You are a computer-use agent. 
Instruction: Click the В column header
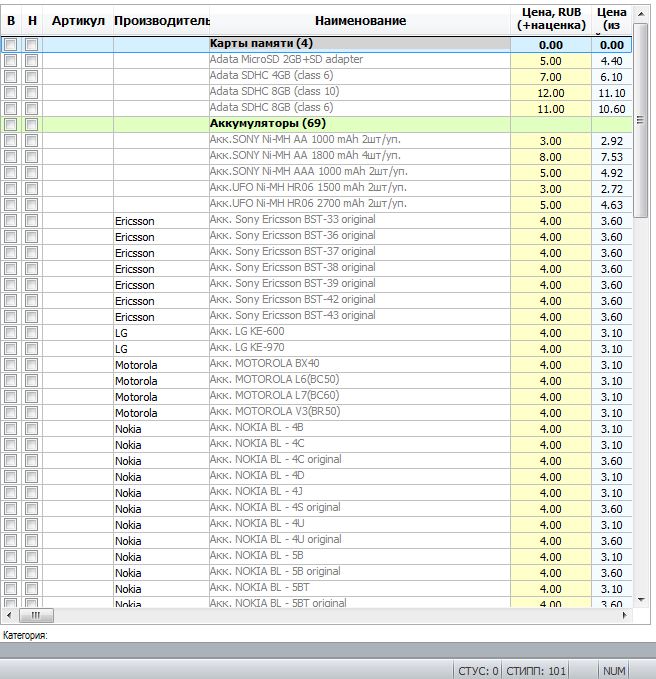coord(11,20)
